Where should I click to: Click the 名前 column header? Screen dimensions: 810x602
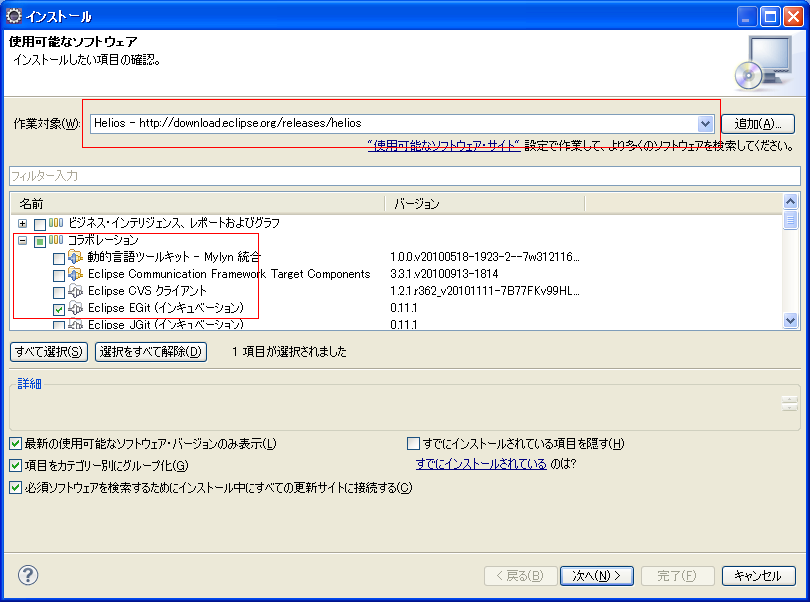(x=197, y=204)
